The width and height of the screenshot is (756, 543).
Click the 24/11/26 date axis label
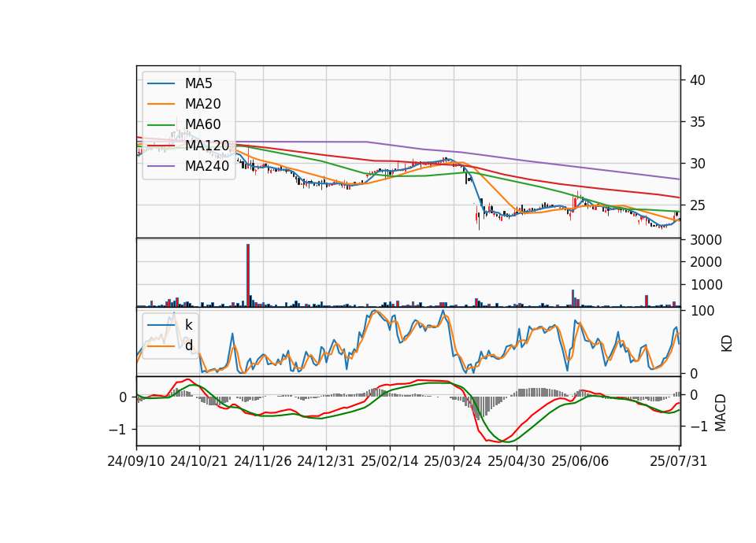click(263, 461)
